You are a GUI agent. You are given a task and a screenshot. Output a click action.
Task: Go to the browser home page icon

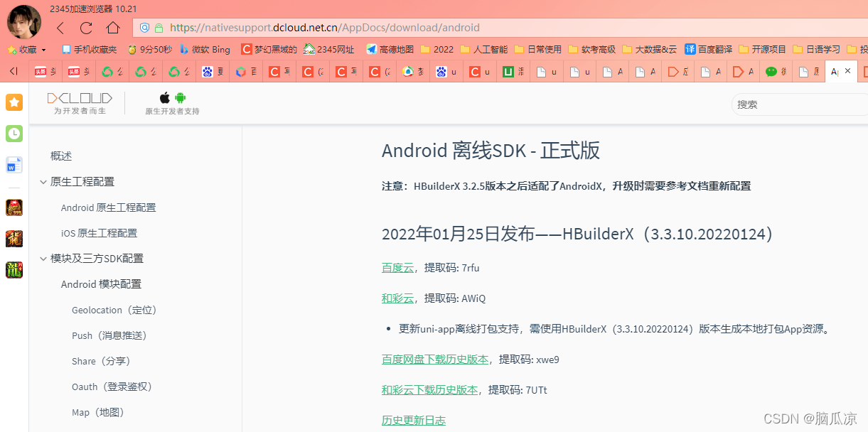point(113,28)
